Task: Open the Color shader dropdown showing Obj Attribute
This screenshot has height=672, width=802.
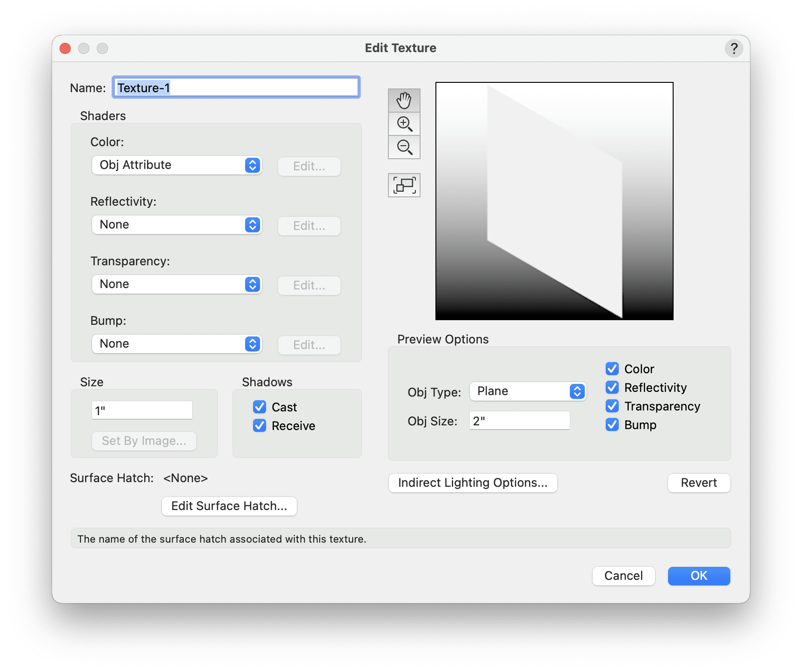Action: click(x=177, y=165)
